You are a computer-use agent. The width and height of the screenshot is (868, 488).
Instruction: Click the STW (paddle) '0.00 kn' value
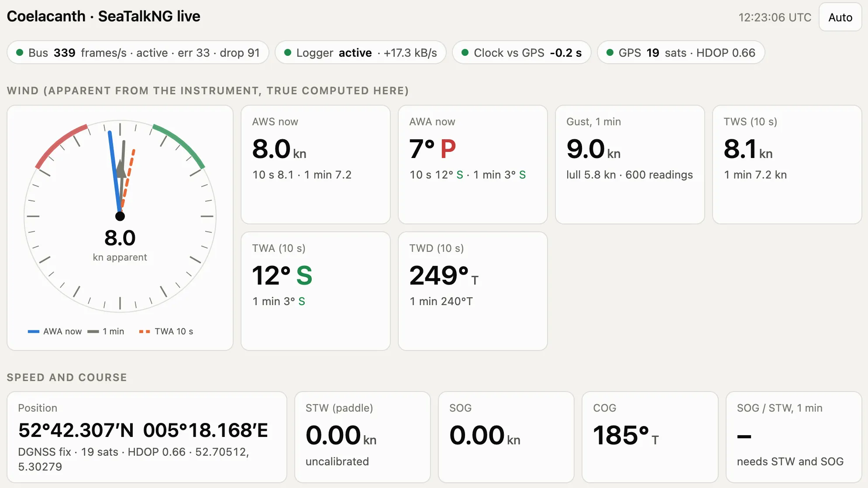pyautogui.click(x=341, y=436)
